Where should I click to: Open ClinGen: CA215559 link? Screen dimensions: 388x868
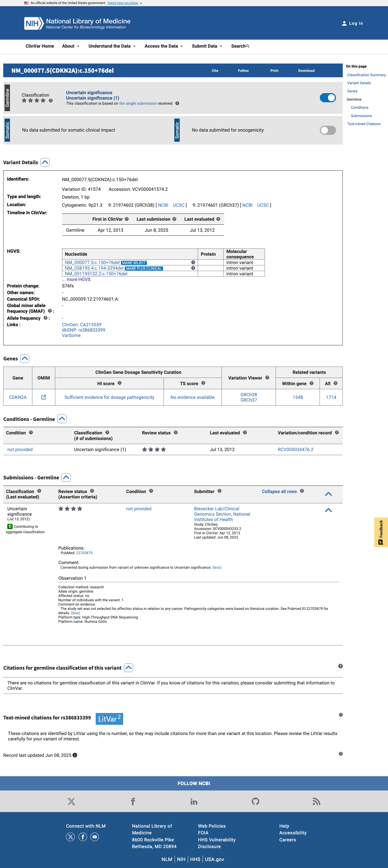(82, 325)
